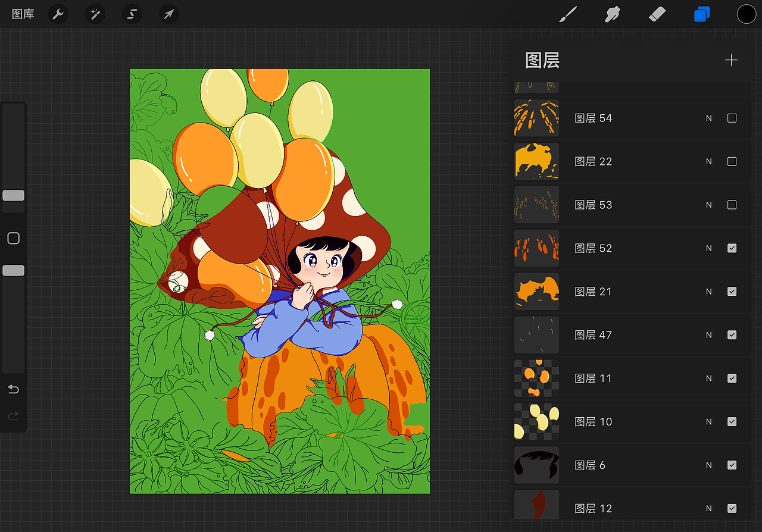
Task: Click layer name 图层 53
Action: point(593,205)
